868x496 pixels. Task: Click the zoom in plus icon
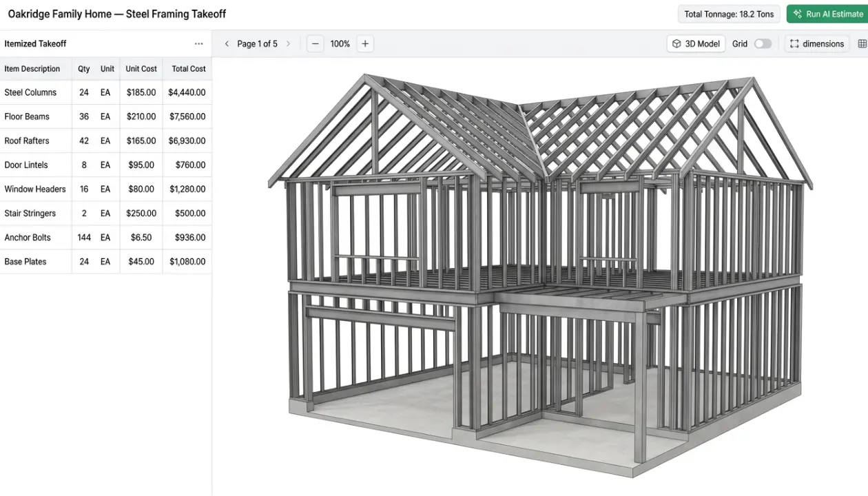[x=364, y=43]
